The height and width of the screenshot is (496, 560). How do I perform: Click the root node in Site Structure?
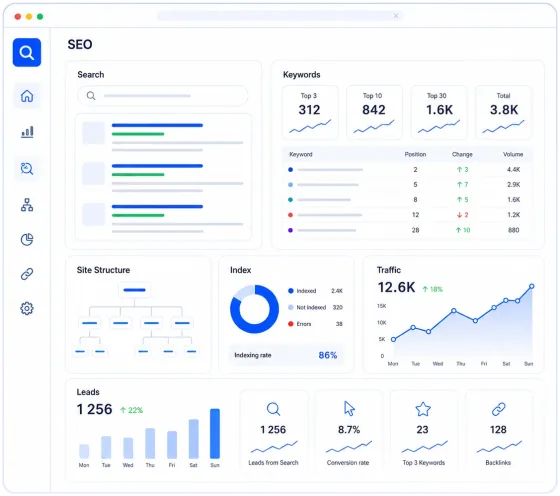[x=134, y=290]
